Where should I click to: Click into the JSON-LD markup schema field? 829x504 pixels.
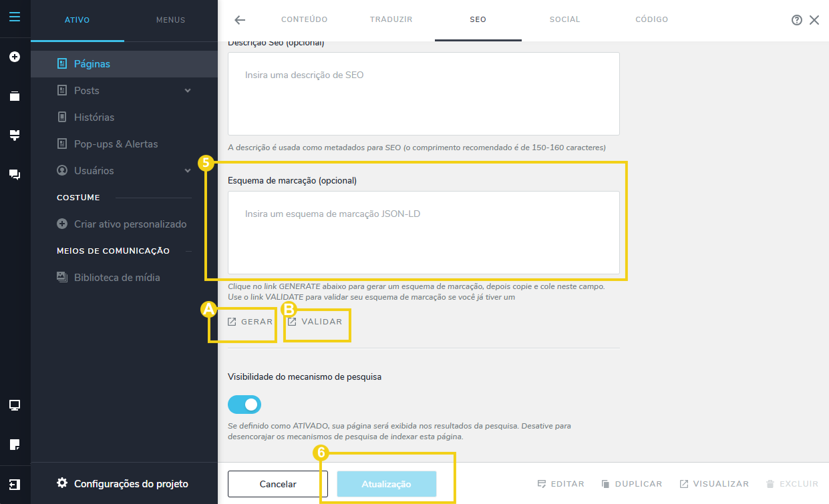424,232
